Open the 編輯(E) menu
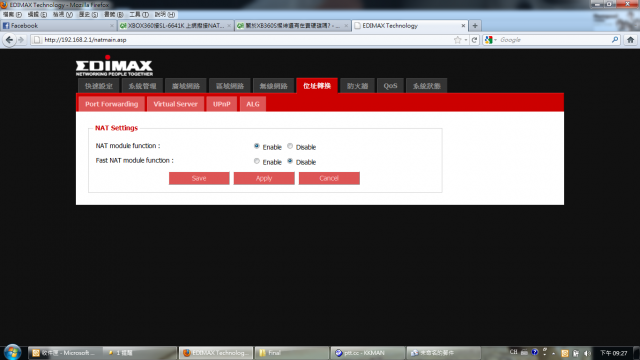 [x=37, y=15]
